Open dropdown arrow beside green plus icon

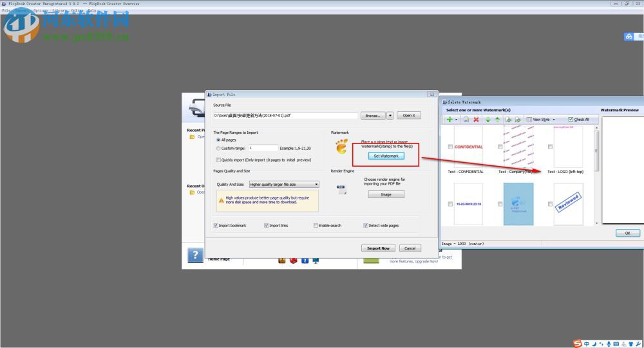point(457,120)
